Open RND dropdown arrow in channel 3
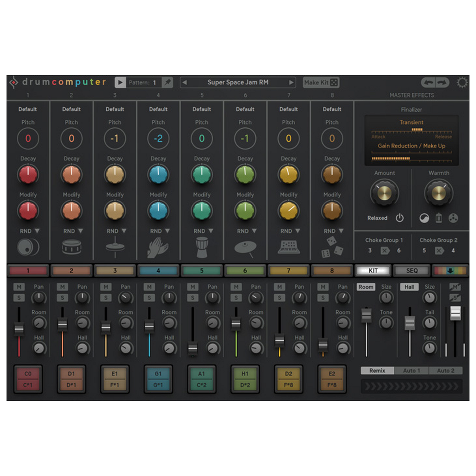The height and width of the screenshot is (476, 476). pos(124,231)
